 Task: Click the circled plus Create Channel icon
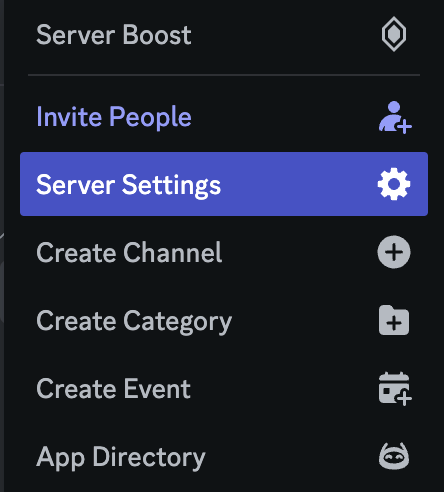[x=394, y=252]
